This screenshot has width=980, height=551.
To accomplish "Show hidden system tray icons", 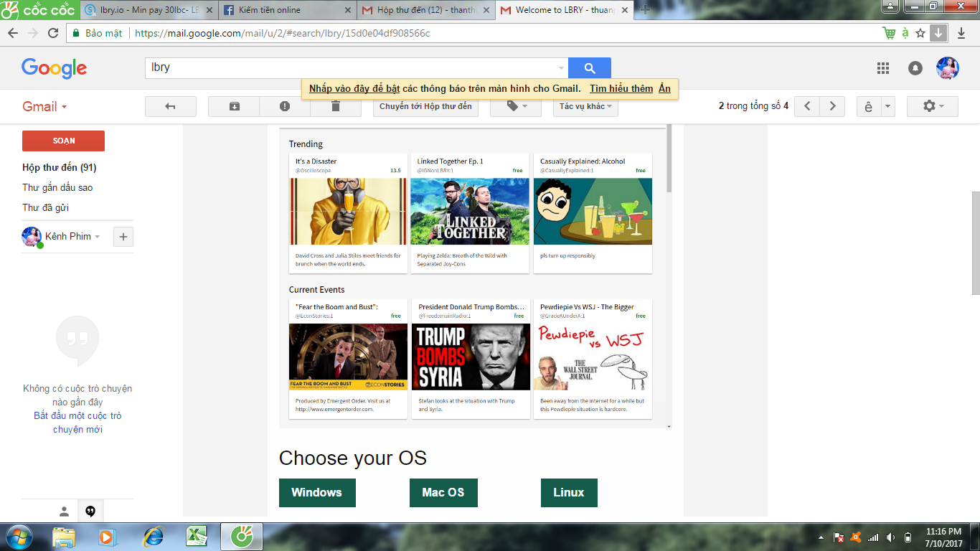I will (x=821, y=537).
